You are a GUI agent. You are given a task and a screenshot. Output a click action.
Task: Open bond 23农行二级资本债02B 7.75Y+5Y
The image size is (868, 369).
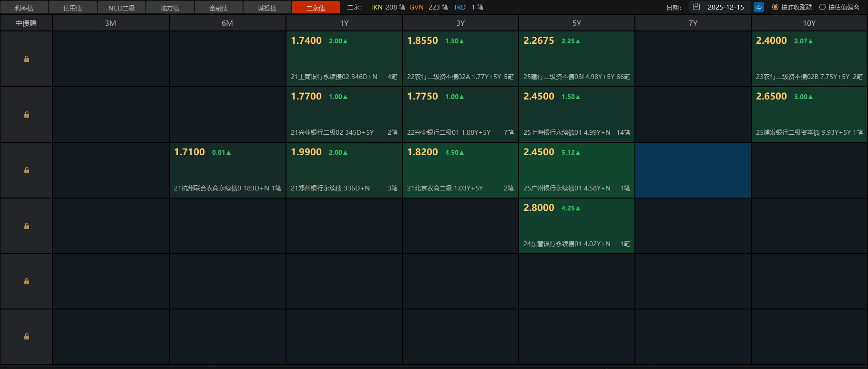pos(803,77)
